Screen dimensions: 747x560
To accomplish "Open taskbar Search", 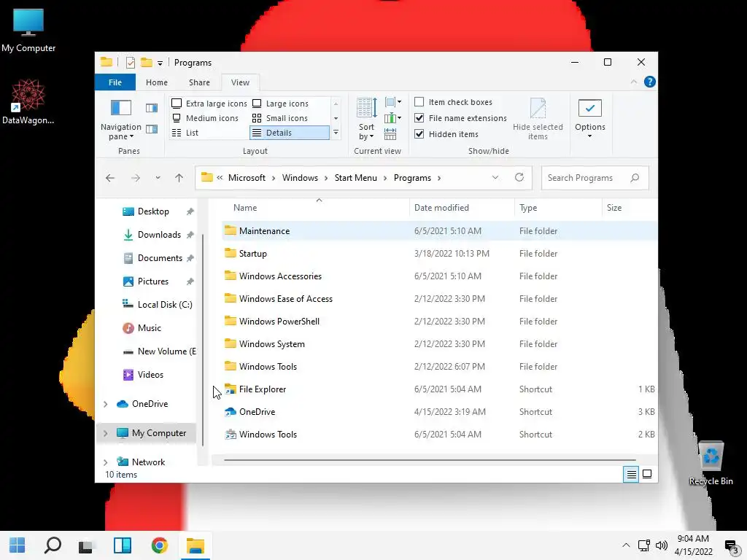I will click(53, 545).
